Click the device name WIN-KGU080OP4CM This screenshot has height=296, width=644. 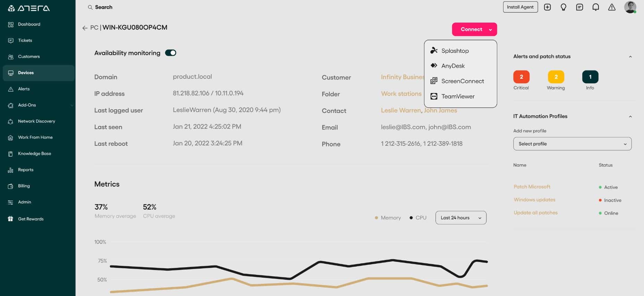135,27
